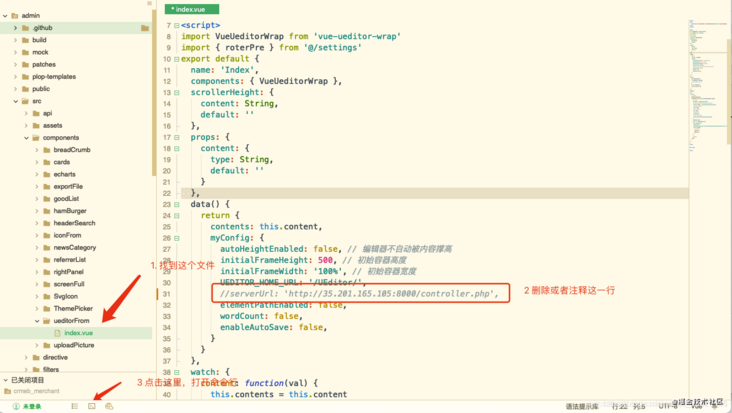Collapse the closed projects section
This screenshot has height=413, width=732.
(x=5, y=380)
